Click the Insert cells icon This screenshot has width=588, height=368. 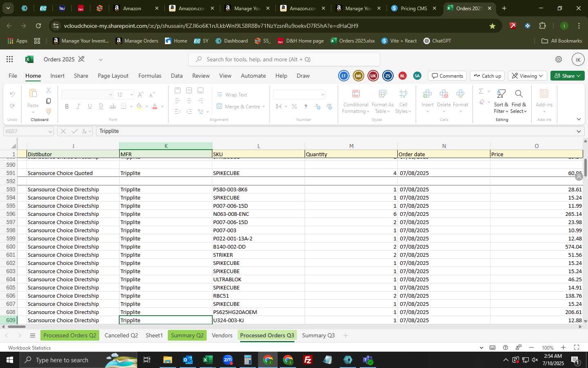[x=428, y=94]
